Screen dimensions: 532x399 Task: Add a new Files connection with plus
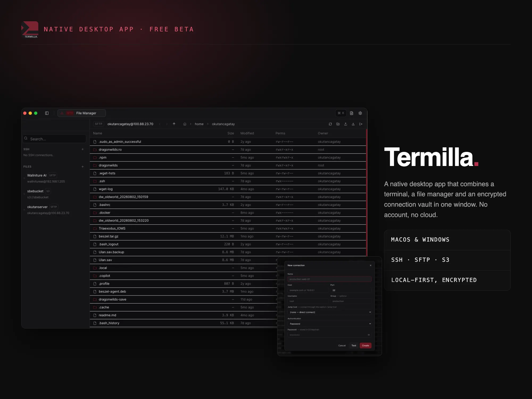point(82,167)
